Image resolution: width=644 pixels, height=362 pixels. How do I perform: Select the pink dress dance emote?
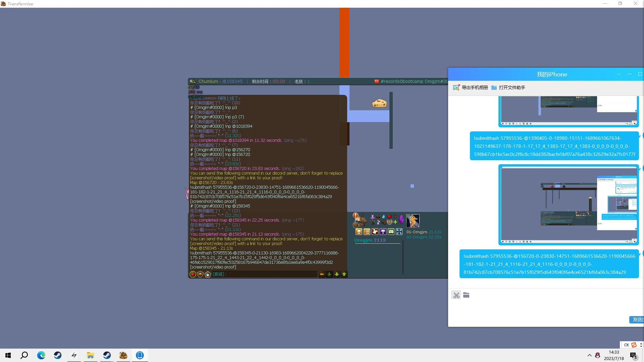[x=372, y=217]
